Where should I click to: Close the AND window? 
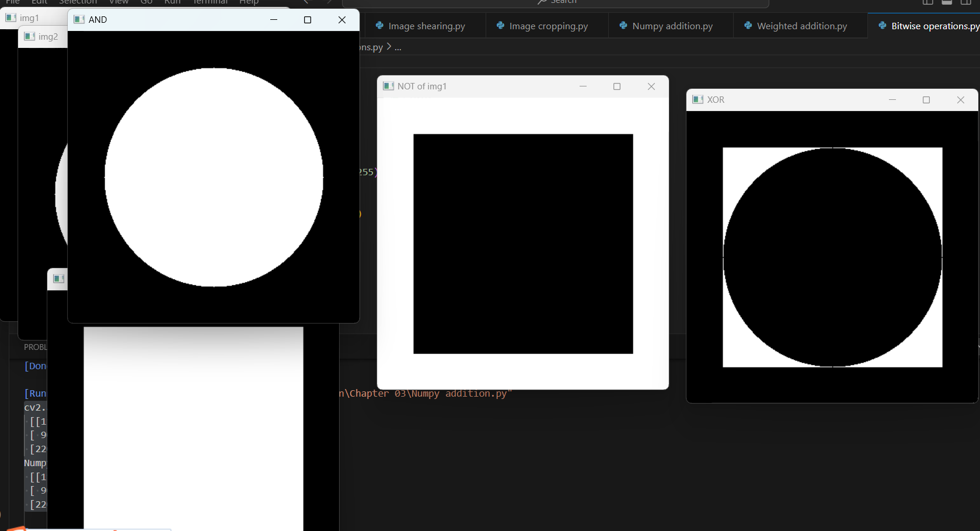(x=342, y=19)
